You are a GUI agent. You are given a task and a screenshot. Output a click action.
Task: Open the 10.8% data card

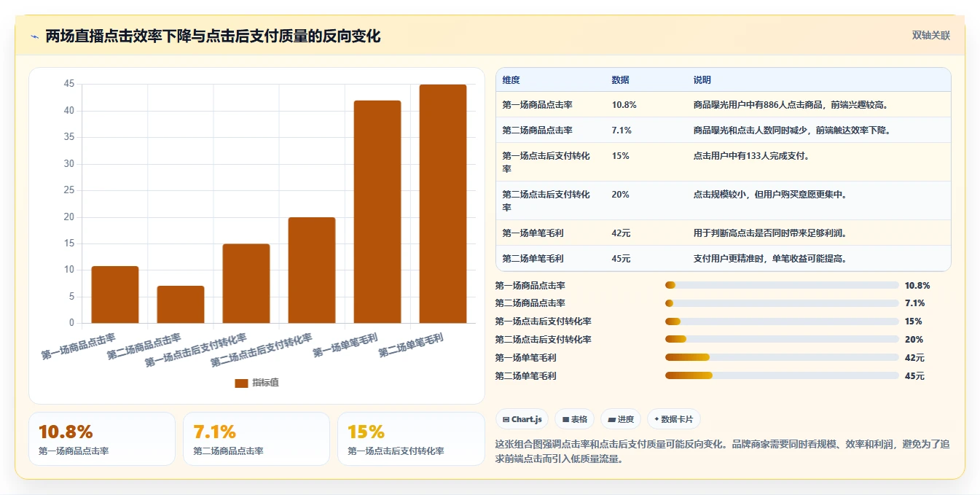pos(102,439)
